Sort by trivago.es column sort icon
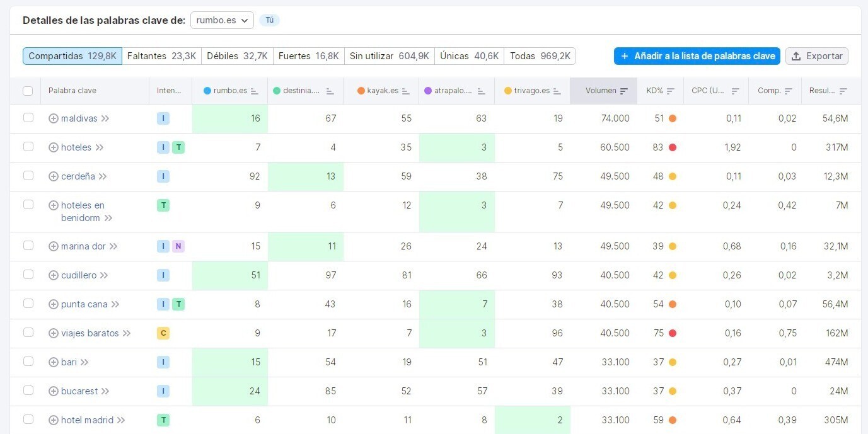This screenshot has height=434, width=868. click(557, 91)
